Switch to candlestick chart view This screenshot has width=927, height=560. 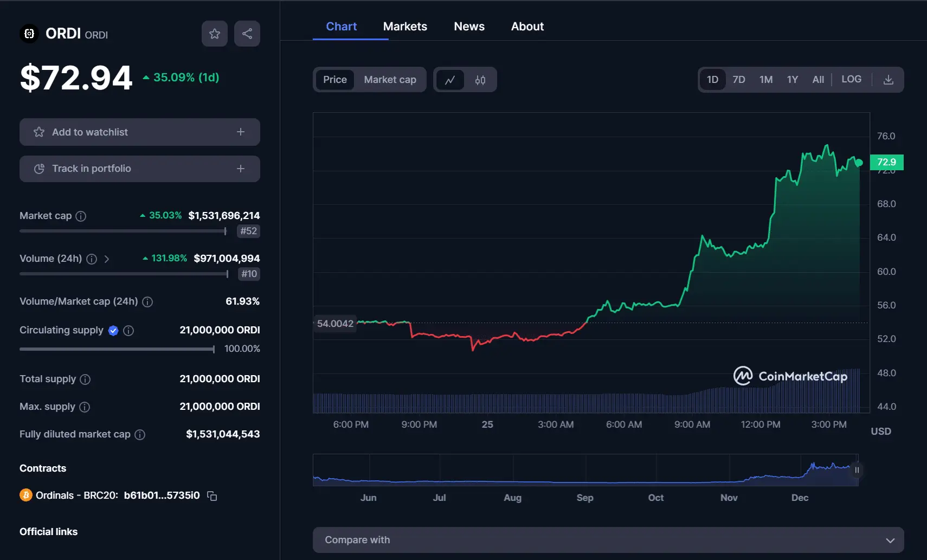(x=480, y=80)
